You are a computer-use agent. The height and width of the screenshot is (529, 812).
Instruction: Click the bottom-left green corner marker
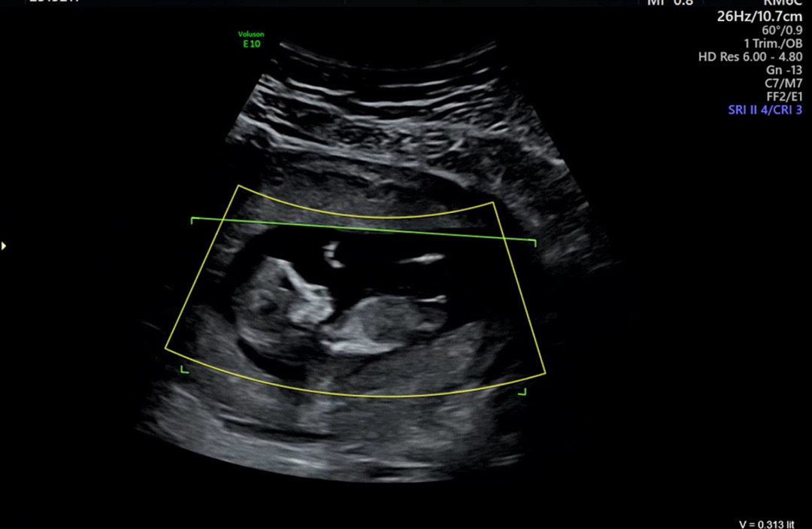tap(183, 369)
